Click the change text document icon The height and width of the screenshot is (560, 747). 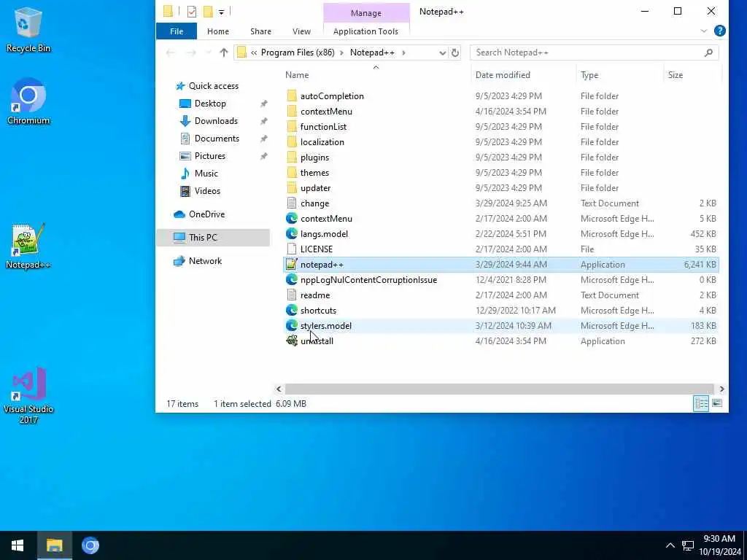point(292,203)
